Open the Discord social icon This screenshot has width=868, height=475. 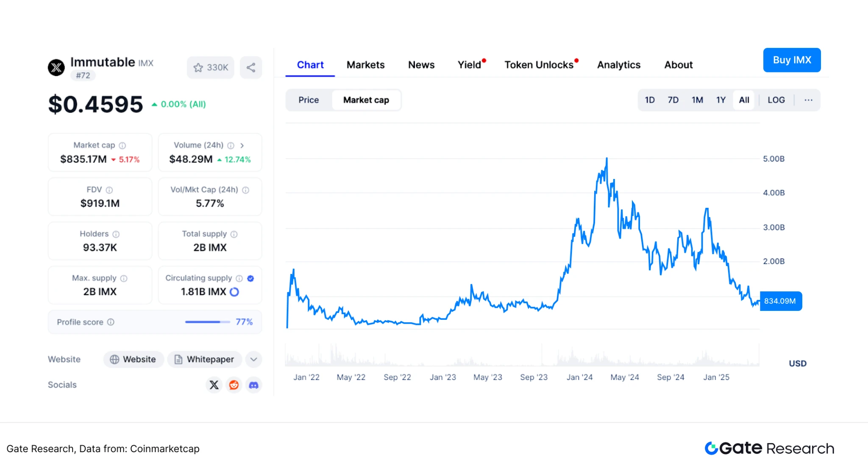253,385
